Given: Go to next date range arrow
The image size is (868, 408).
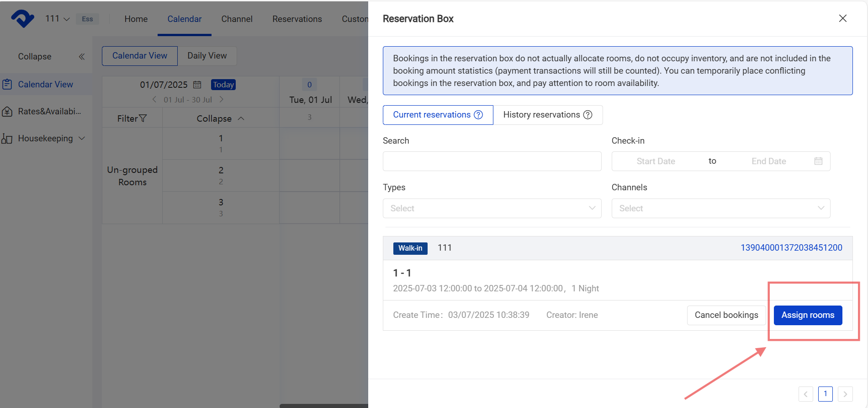Looking at the screenshot, I should (x=222, y=100).
